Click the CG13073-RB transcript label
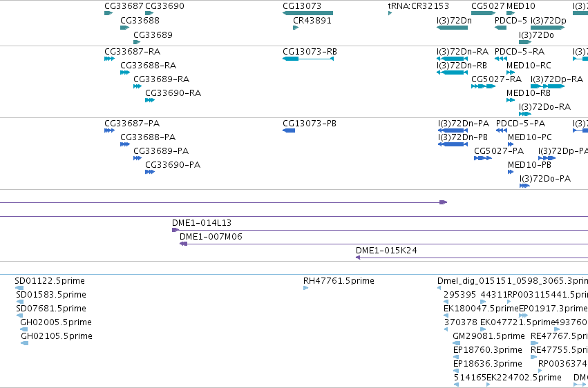This screenshot has height=388, width=588. pyautogui.click(x=310, y=51)
